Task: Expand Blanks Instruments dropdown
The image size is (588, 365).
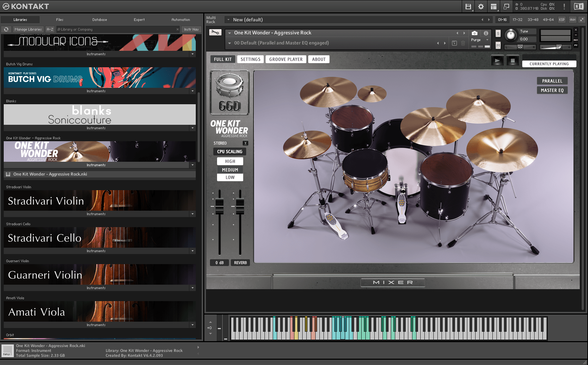Action: point(193,128)
